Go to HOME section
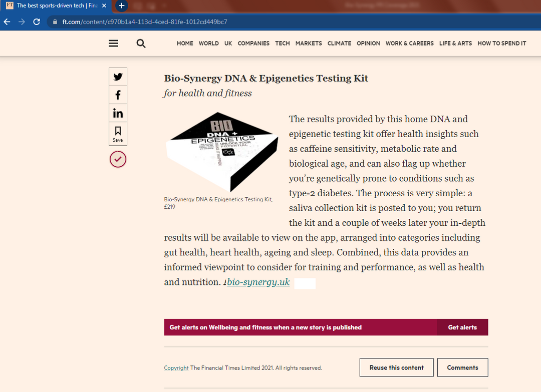This screenshot has height=392, width=541. (185, 44)
